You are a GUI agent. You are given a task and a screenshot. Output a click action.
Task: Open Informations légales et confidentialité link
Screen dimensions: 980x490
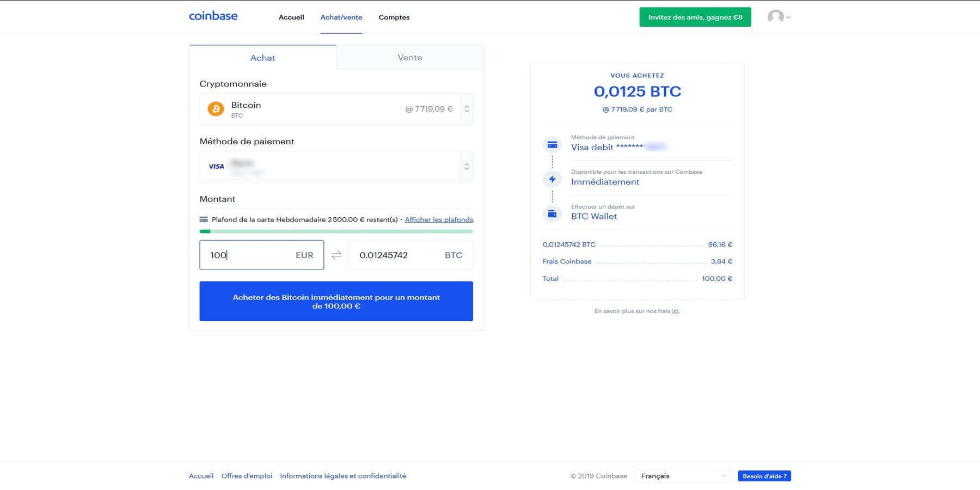343,476
